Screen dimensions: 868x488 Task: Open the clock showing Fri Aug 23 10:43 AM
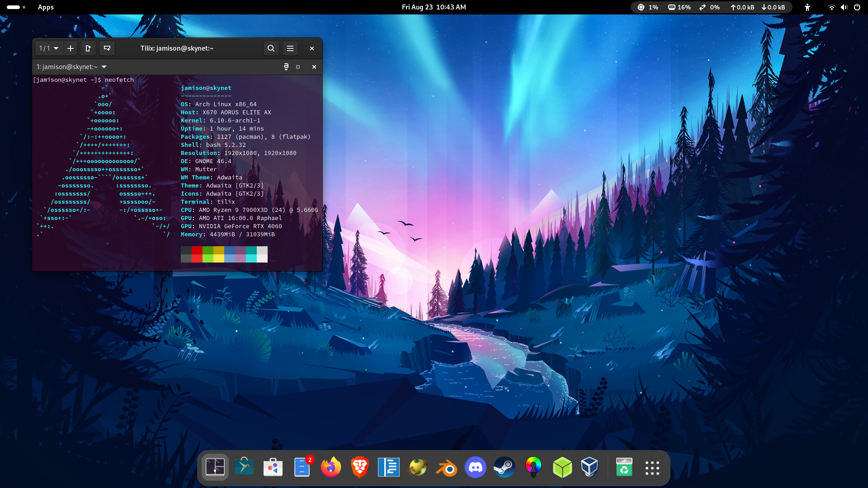coord(434,7)
